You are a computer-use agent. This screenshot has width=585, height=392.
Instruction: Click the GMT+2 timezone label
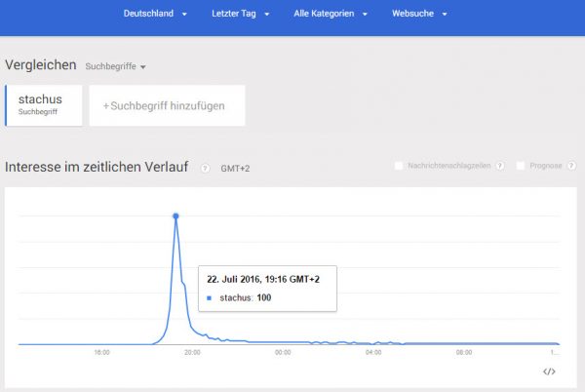(235, 168)
